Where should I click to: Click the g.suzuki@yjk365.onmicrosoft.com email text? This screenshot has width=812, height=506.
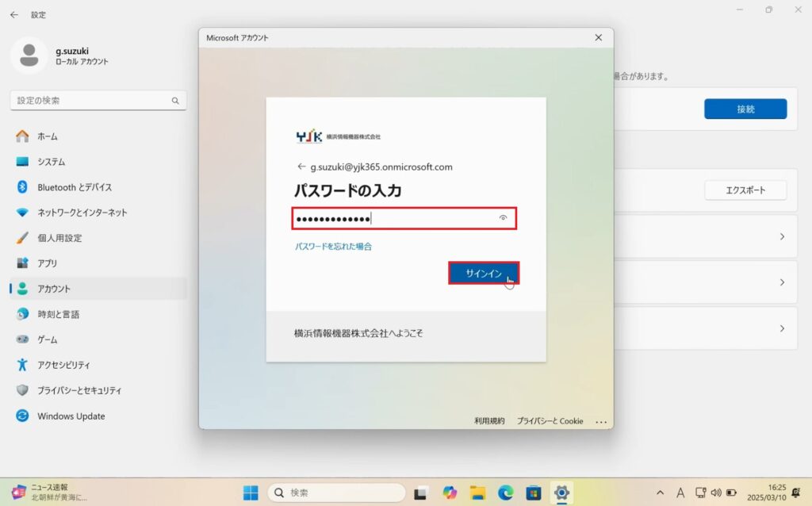[381, 167]
